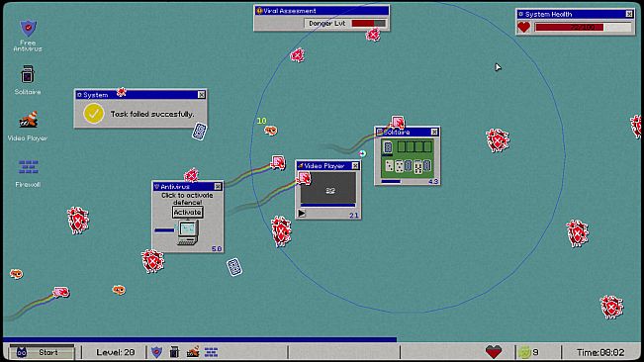Click the taskbar heart icon

point(494,352)
